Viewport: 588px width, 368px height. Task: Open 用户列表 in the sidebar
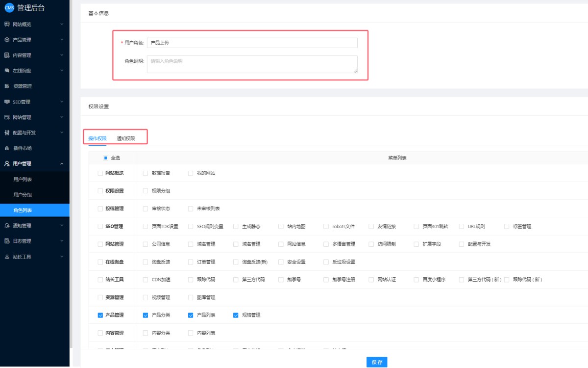tap(23, 180)
